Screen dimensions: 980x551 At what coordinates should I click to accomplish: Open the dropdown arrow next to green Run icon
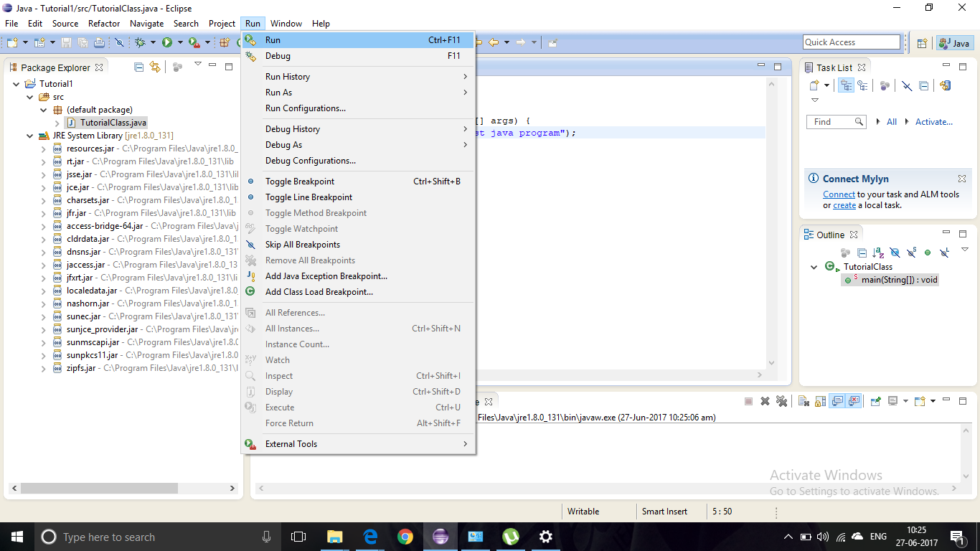click(180, 42)
